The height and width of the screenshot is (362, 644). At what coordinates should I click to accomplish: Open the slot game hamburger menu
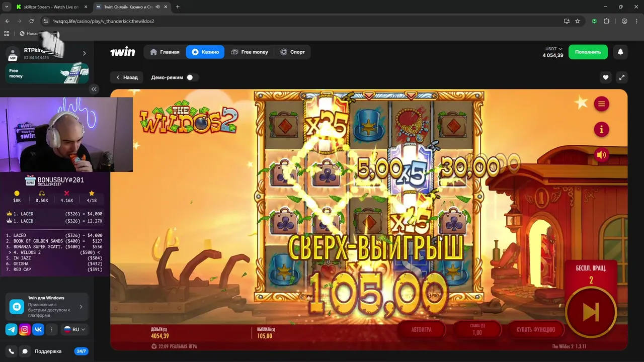coord(601,104)
